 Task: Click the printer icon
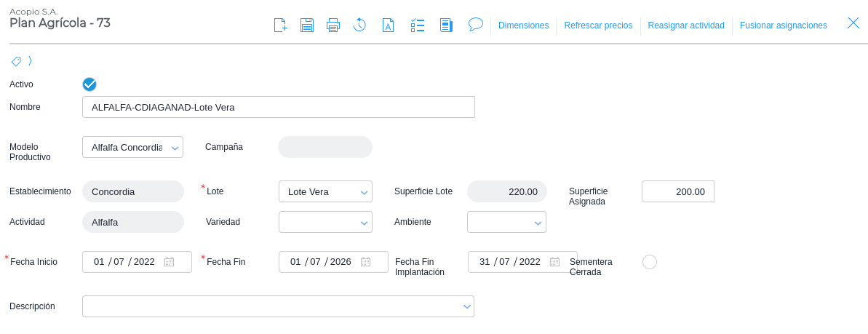pyautogui.click(x=333, y=25)
